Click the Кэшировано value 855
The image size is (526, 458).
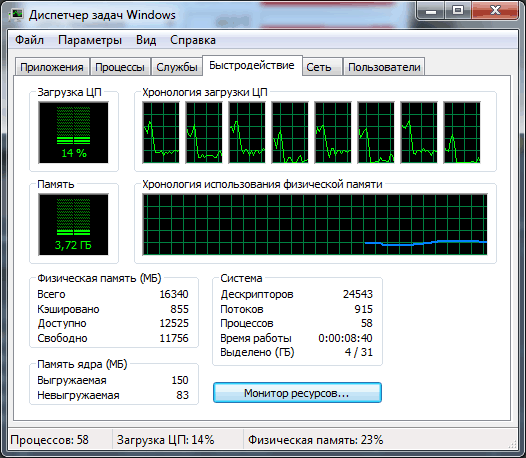(179, 309)
